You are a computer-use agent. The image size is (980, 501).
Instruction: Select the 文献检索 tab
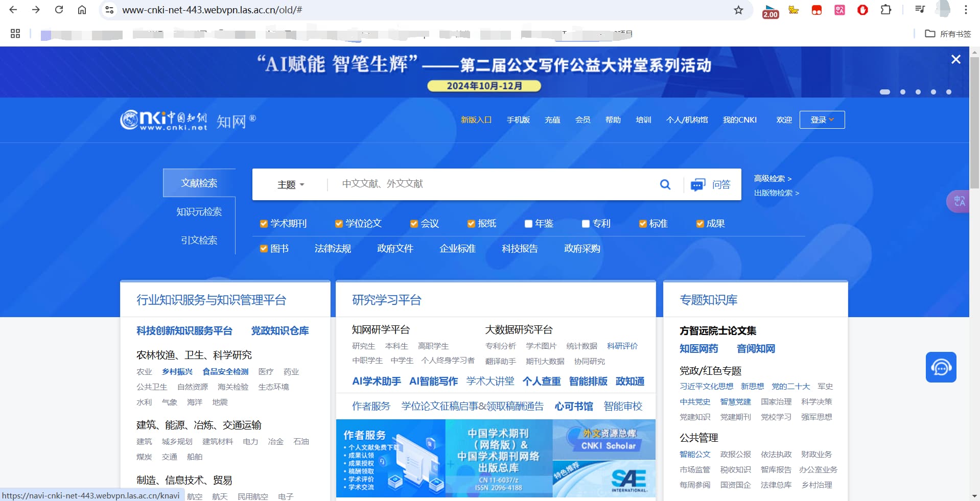tap(199, 183)
